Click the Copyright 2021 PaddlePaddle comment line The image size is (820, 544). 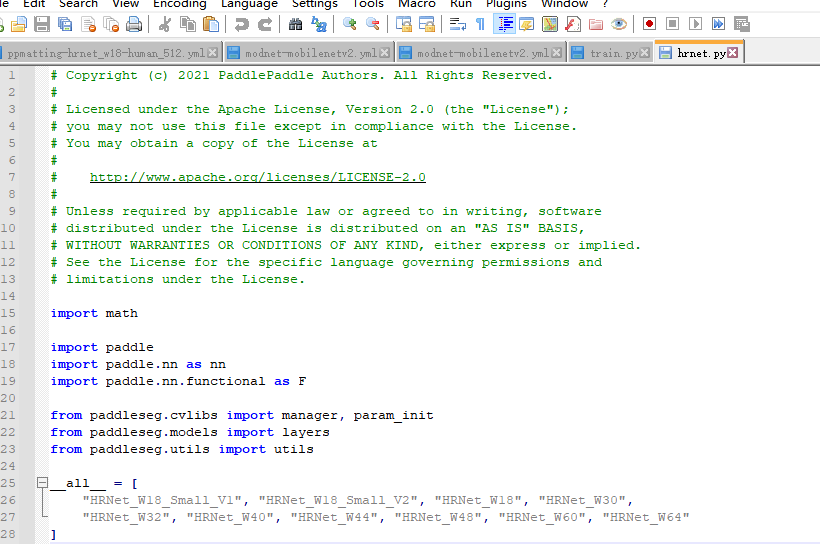coord(302,75)
